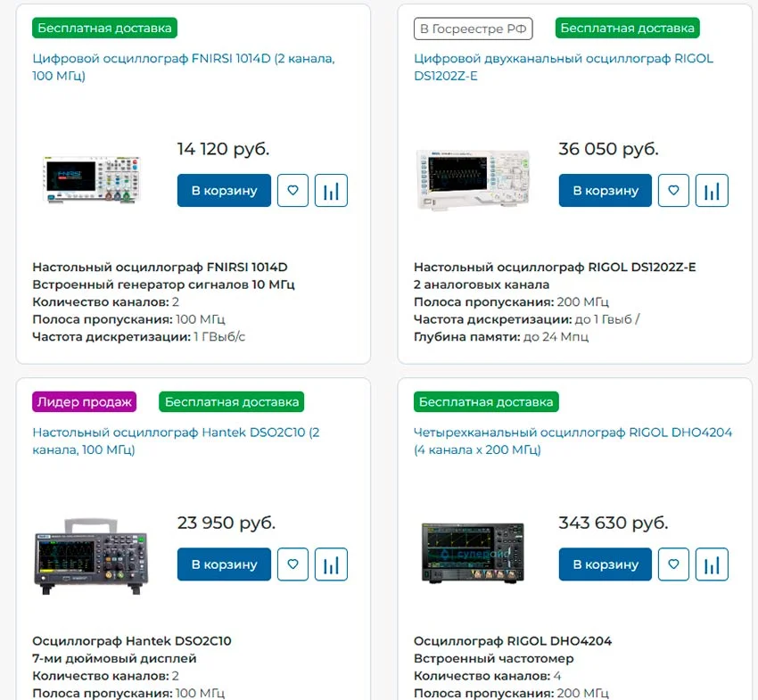
Task: Click 'В корзину' for Hantek DSO2C10
Action: click(225, 564)
